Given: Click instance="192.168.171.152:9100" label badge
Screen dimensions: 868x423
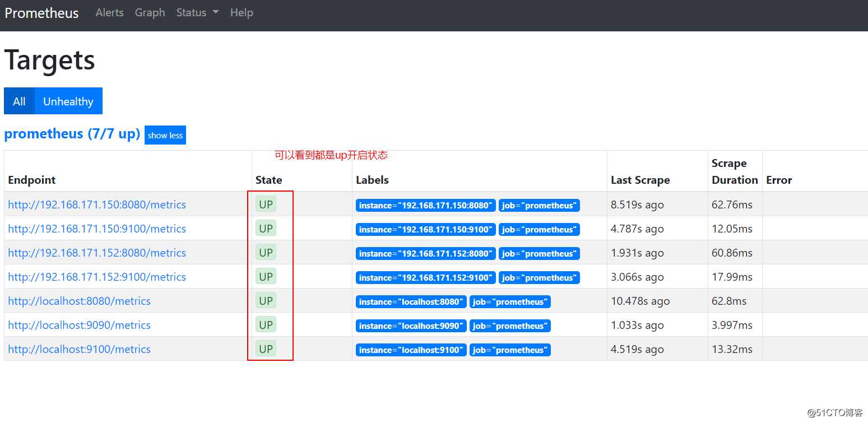Looking at the screenshot, I should point(426,278).
